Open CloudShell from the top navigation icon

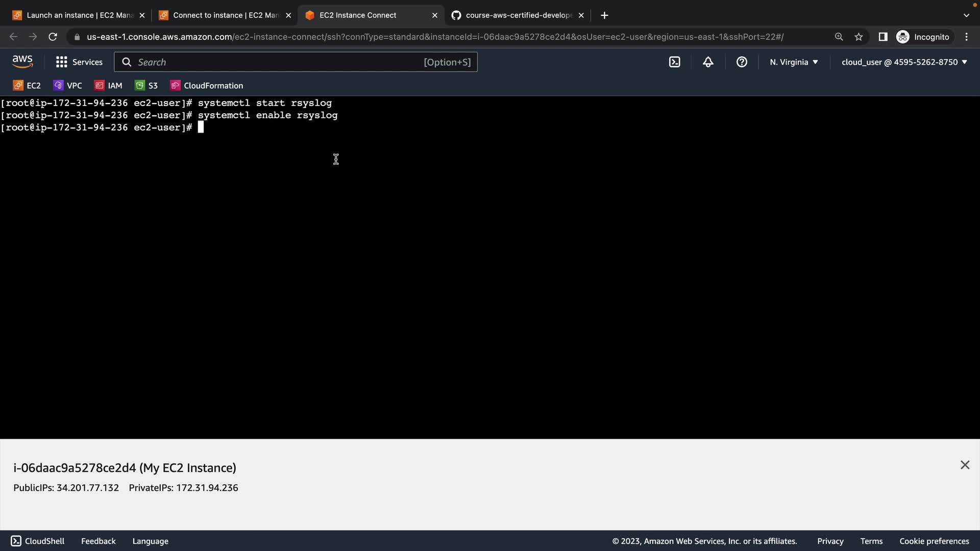pyautogui.click(x=674, y=62)
